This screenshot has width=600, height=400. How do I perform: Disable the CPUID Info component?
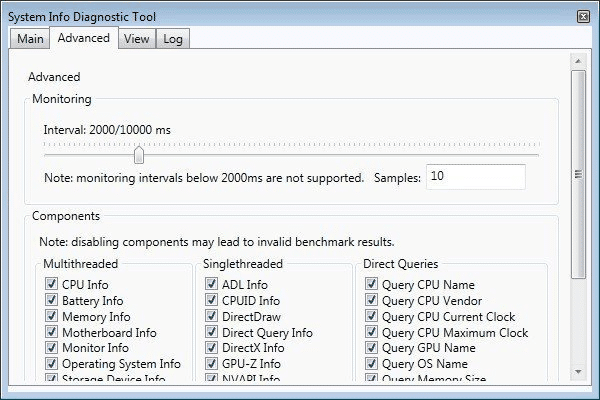[x=211, y=301]
